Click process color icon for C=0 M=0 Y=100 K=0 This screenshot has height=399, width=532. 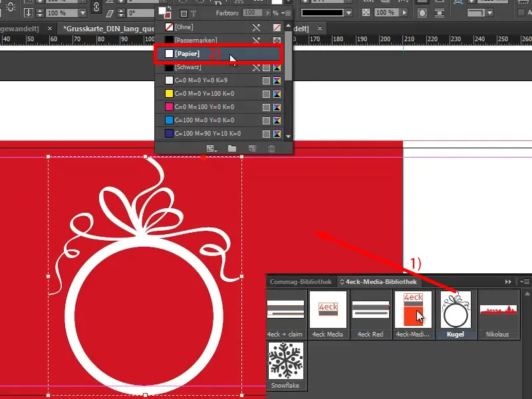coord(267,94)
